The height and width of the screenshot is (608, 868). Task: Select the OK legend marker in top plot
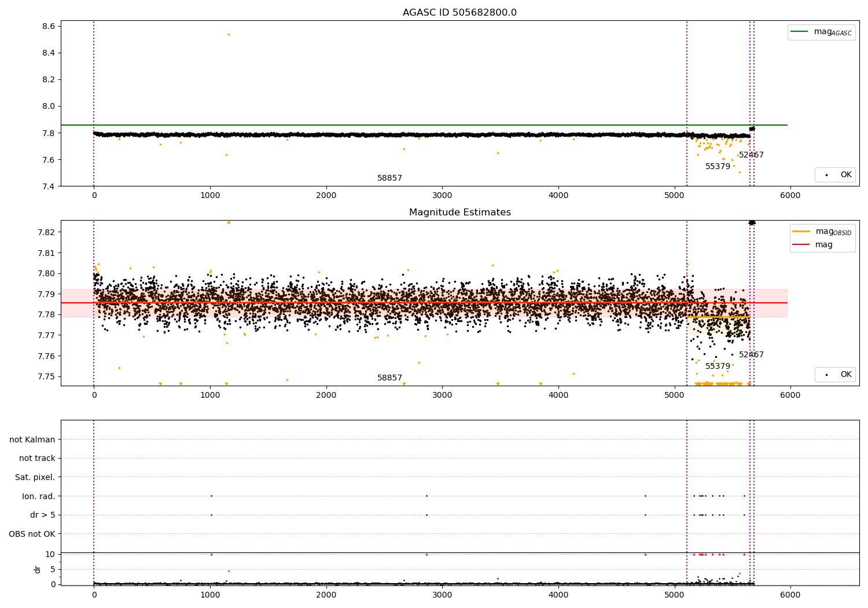826,175
